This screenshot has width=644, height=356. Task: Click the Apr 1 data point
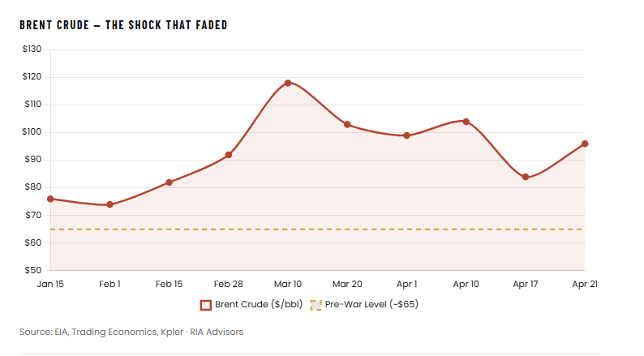[406, 135]
